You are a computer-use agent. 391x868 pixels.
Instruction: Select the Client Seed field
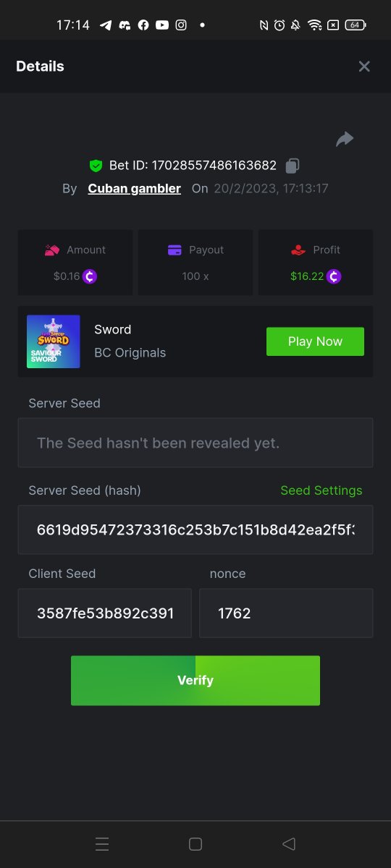pyautogui.click(x=105, y=613)
